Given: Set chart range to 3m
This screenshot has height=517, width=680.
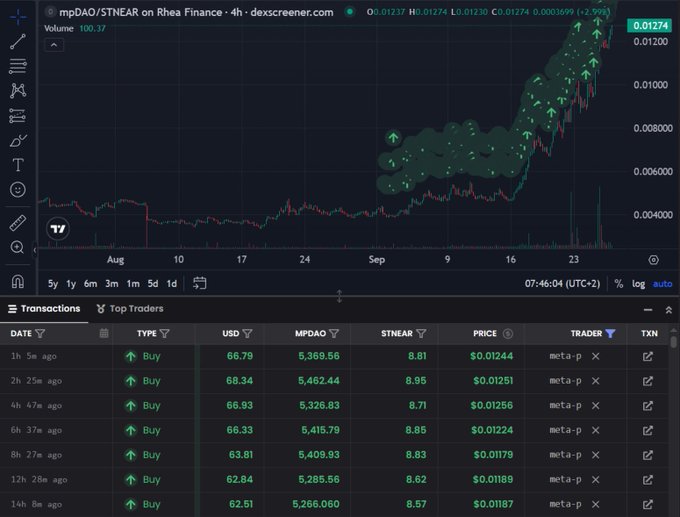Looking at the screenshot, I should click(x=111, y=284).
